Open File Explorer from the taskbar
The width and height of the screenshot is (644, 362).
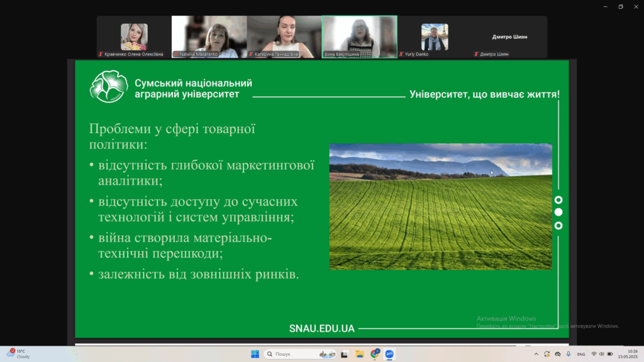360,354
